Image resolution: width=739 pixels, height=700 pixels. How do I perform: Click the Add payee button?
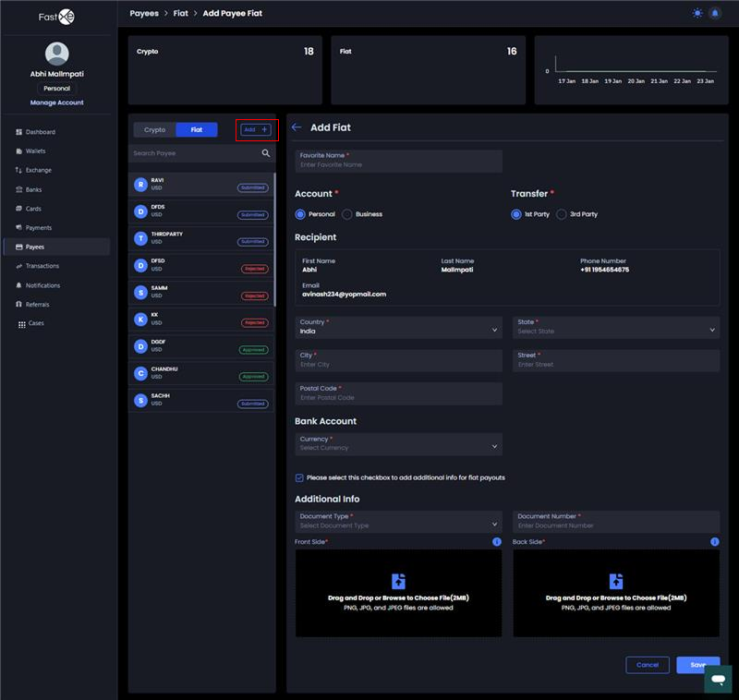255,130
